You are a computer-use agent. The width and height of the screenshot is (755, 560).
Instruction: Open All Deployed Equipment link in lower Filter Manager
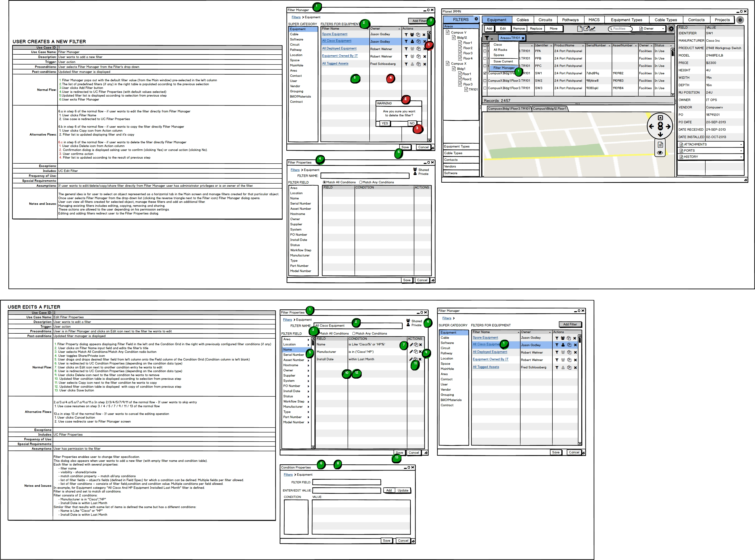tap(490, 352)
